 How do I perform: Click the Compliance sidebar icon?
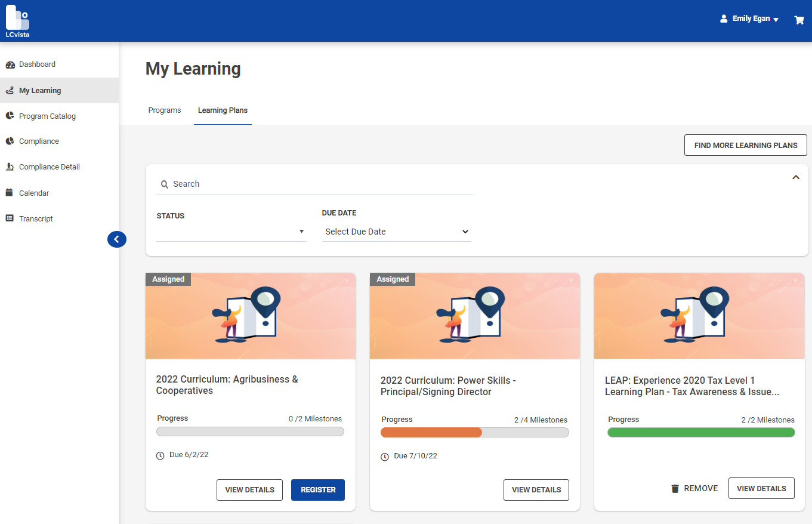click(x=9, y=141)
